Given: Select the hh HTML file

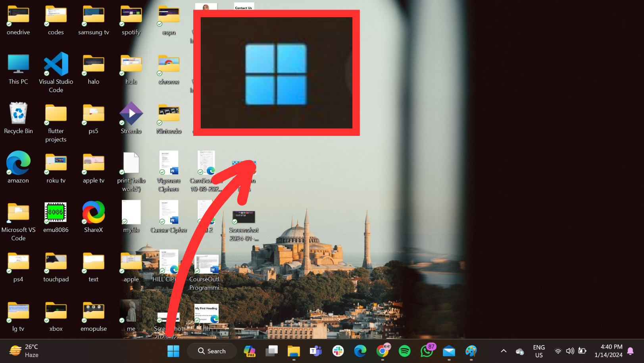Looking at the screenshot, I should tap(206, 318).
